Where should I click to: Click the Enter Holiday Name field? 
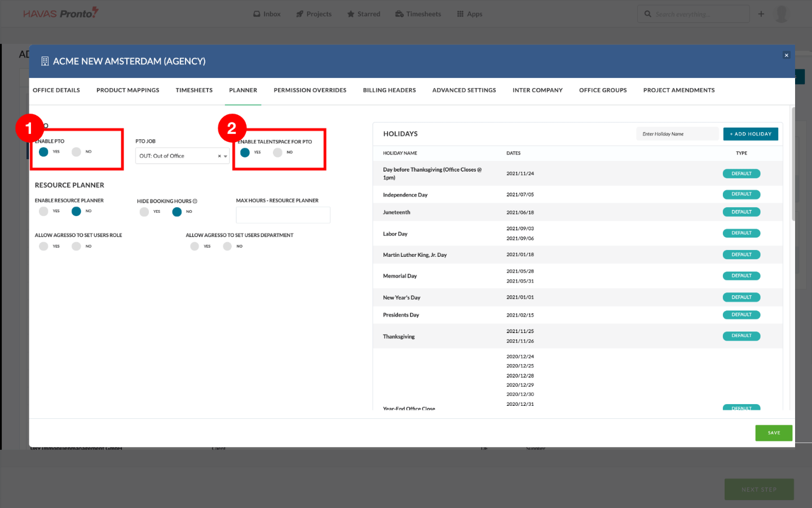[x=678, y=134]
